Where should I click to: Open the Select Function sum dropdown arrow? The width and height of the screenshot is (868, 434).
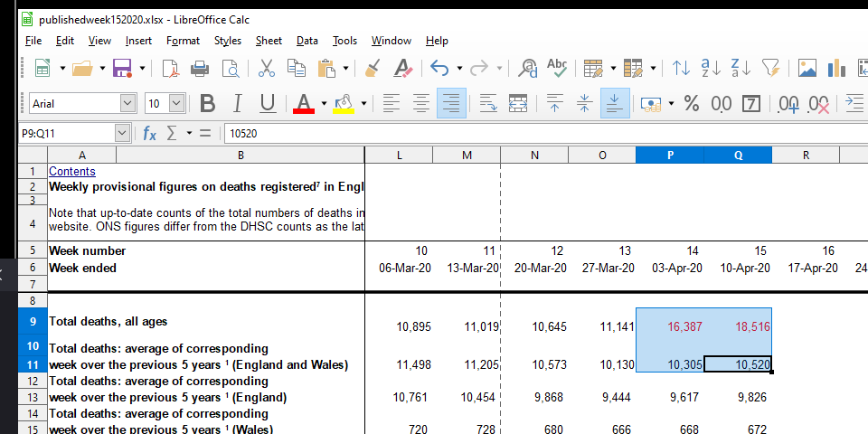point(189,134)
